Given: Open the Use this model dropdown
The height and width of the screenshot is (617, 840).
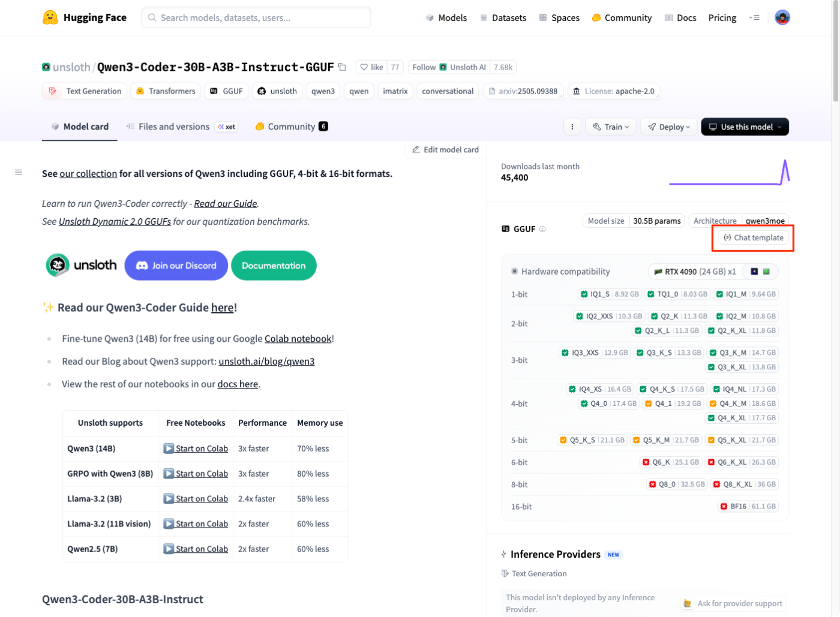Looking at the screenshot, I should tap(745, 127).
